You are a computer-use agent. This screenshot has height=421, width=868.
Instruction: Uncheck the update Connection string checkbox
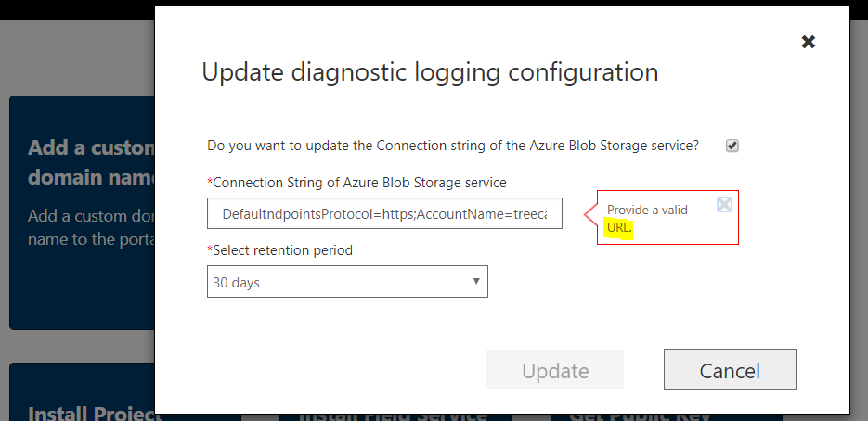click(732, 146)
